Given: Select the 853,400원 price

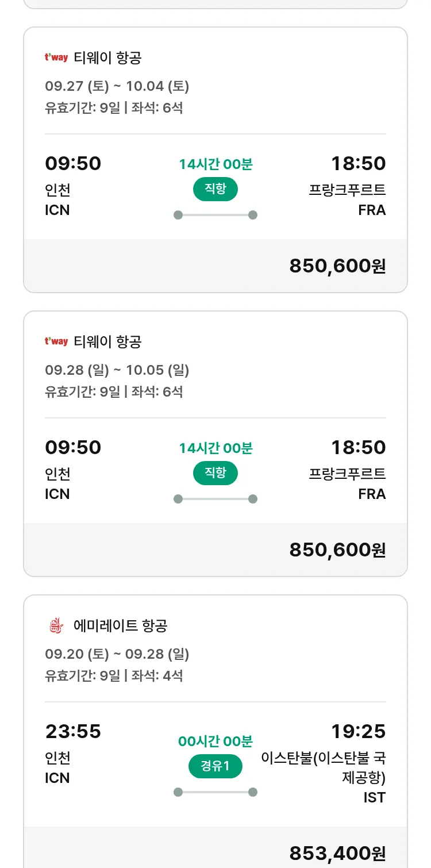Looking at the screenshot, I should point(337,853).
